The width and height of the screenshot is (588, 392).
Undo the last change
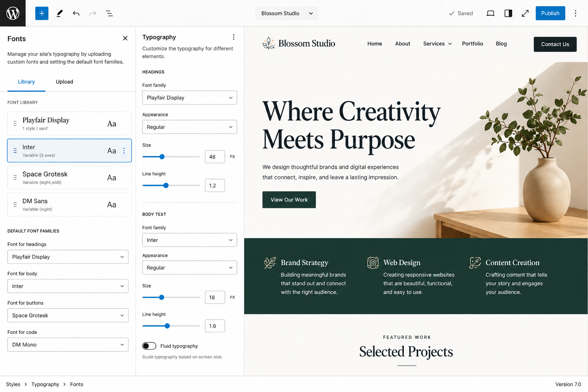76,13
